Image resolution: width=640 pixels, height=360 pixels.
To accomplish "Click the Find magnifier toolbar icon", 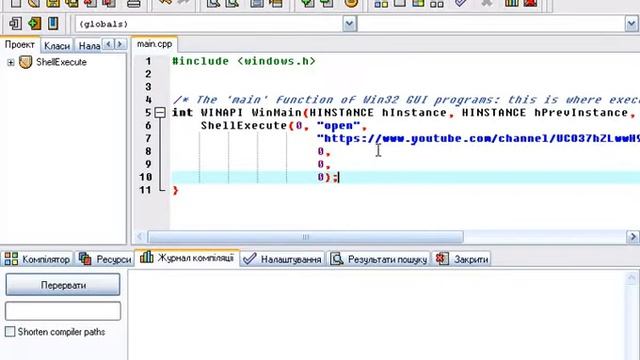I will pos(213,4).
